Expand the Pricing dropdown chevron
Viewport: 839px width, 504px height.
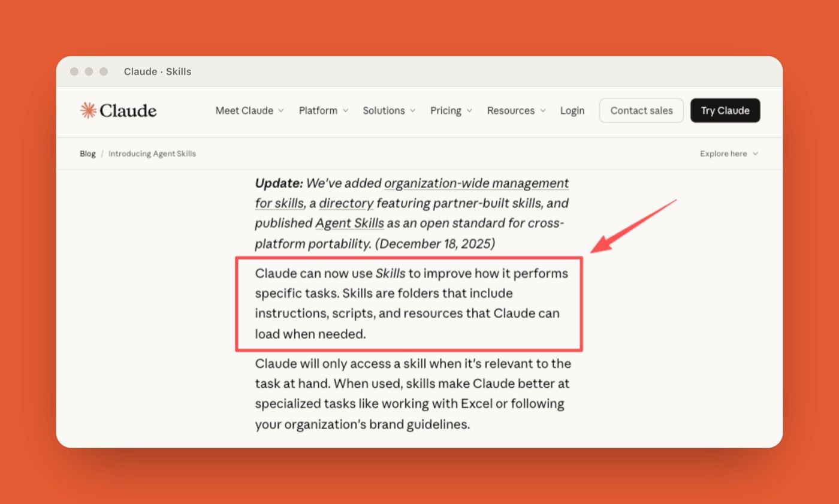click(x=469, y=111)
